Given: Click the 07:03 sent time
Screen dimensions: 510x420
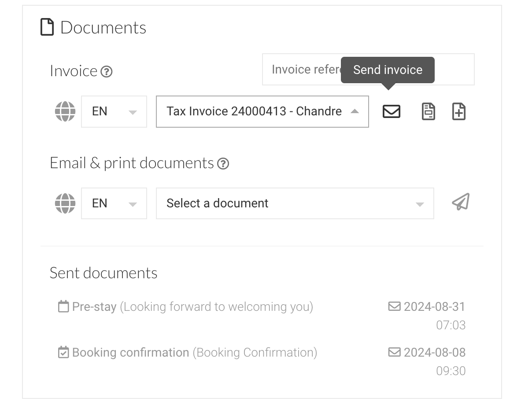Looking at the screenshot, I should point(451,325).
